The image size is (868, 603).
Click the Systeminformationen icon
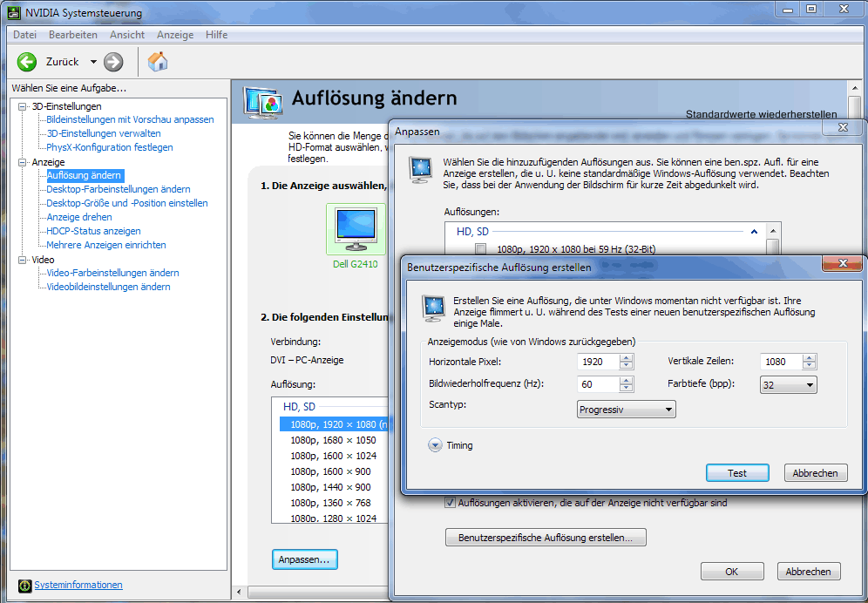point(25,586)
